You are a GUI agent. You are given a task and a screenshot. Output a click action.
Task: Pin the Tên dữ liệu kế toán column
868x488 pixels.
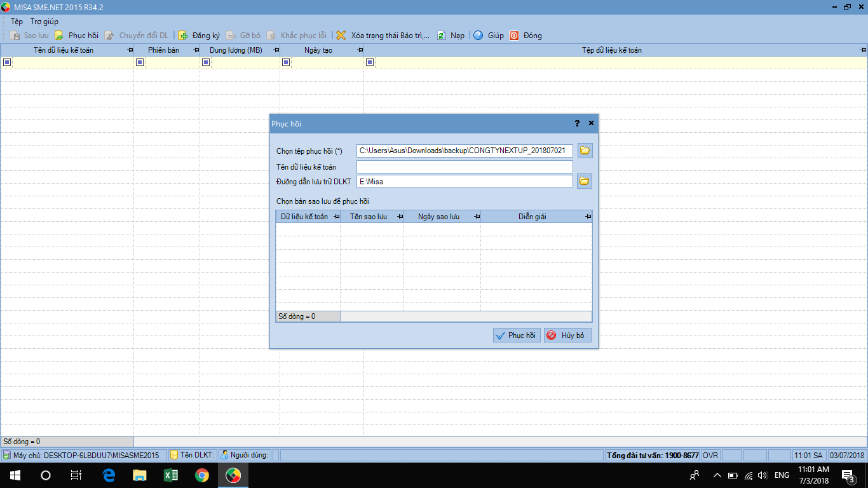[130, 50]
